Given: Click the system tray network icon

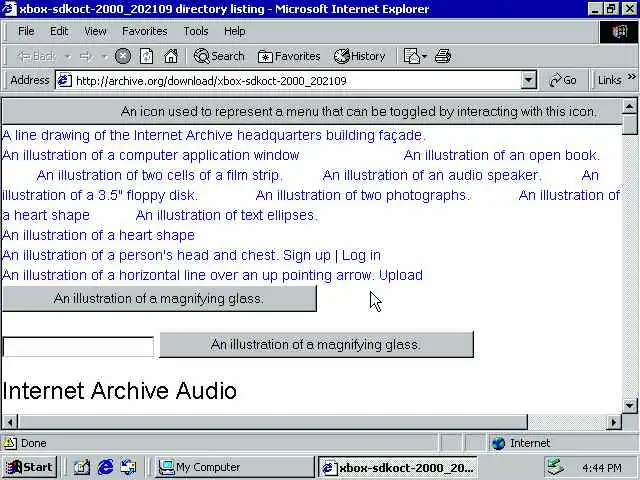Looking at the screenshot, I should (556, 467).
